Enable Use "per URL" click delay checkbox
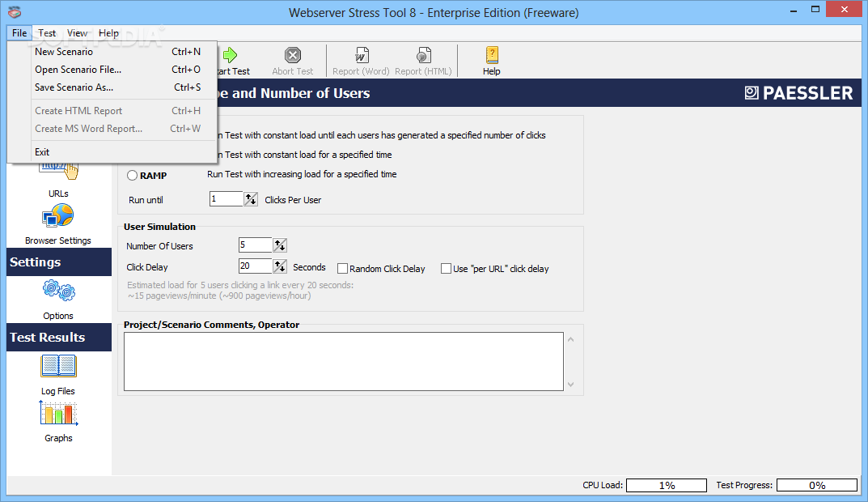The image size is (868, 502). coord(447,269)
